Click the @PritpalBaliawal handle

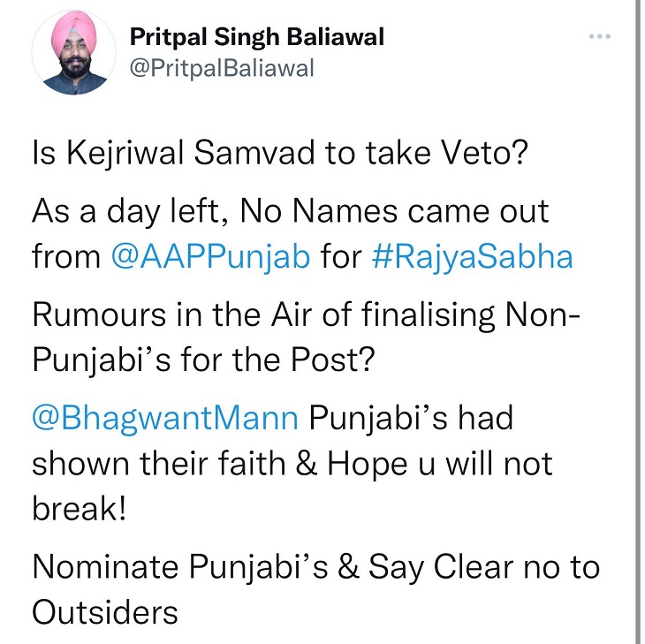click(x=221, y=68)
